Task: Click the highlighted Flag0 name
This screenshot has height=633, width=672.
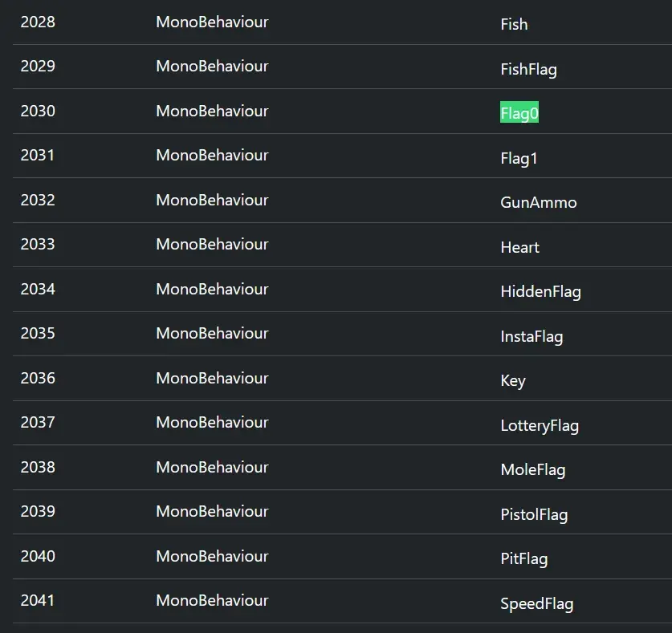Action: pos(519,113)
